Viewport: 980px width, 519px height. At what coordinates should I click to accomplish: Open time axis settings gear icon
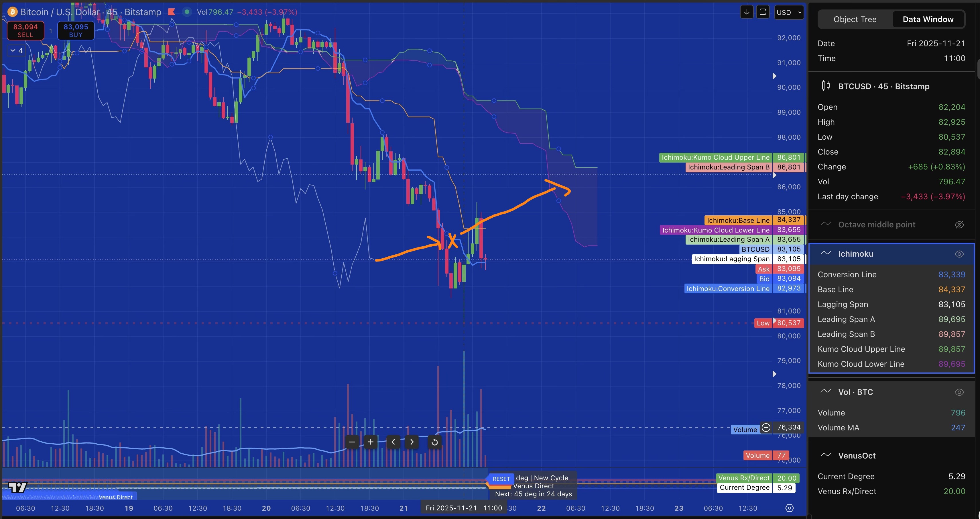(789, 508)
